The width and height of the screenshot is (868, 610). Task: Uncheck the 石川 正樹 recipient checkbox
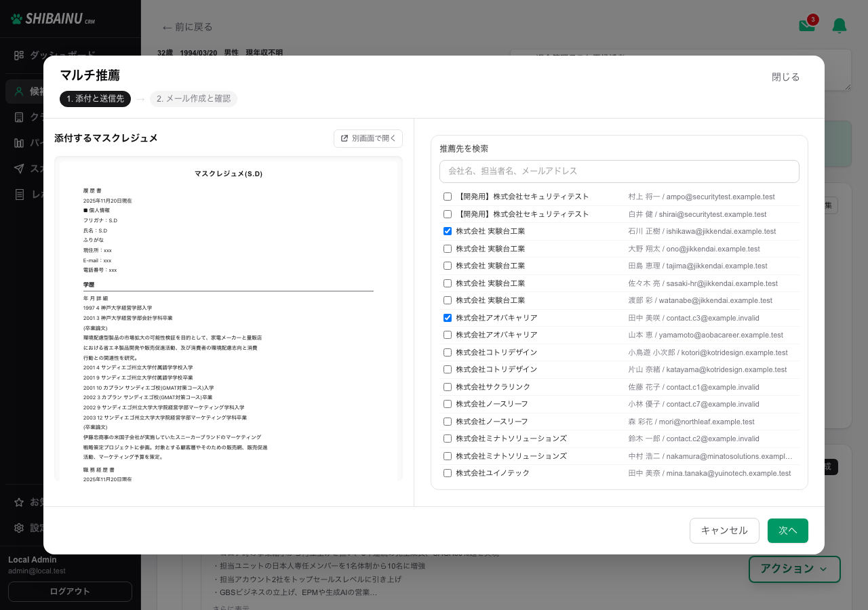(448, 231)
